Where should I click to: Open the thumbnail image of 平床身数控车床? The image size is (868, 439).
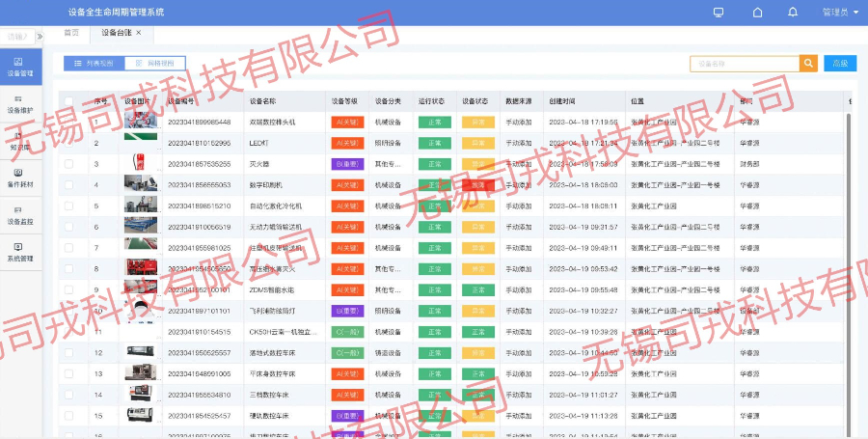(x=140, y=373)
